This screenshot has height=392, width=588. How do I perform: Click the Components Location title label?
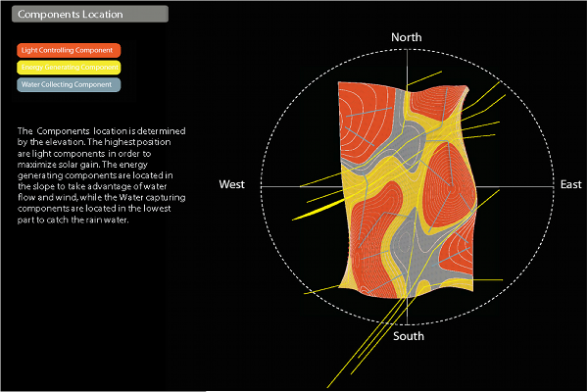tap(89, 14)
